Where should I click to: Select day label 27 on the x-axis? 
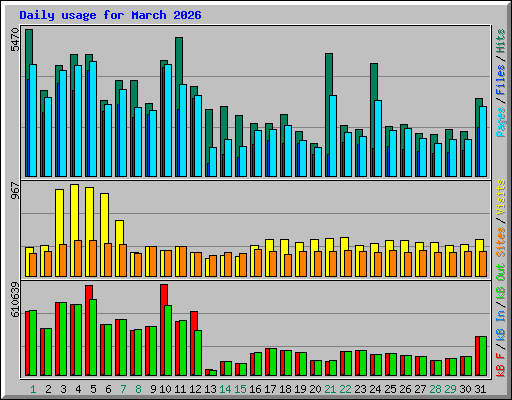420,389
